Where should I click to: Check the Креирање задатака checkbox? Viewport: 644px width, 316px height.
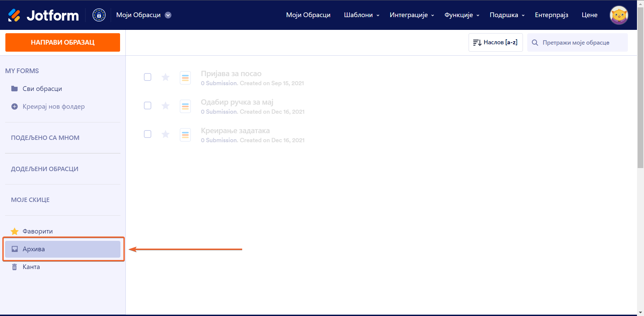tap(148, 134)
